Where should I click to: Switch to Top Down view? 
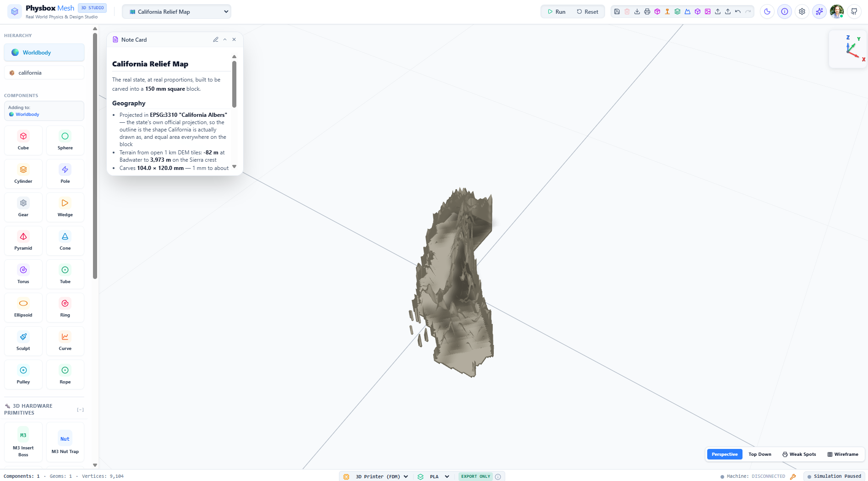tap(760, 454)
